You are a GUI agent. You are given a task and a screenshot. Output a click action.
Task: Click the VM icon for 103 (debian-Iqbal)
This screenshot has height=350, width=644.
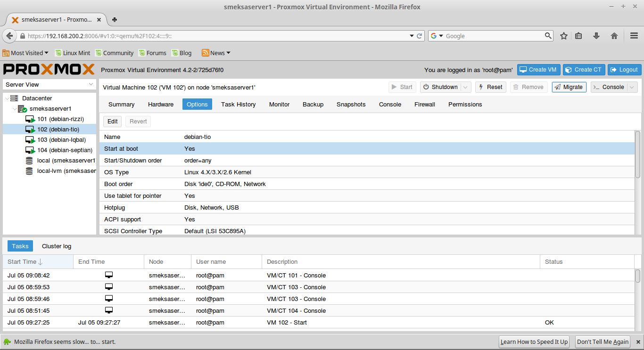(x=30, y=140)
